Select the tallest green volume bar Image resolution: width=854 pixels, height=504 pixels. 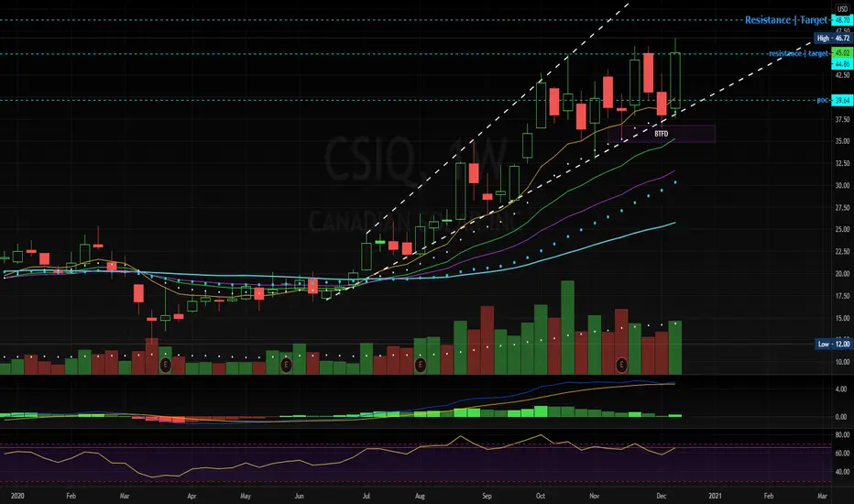[567, 327]
